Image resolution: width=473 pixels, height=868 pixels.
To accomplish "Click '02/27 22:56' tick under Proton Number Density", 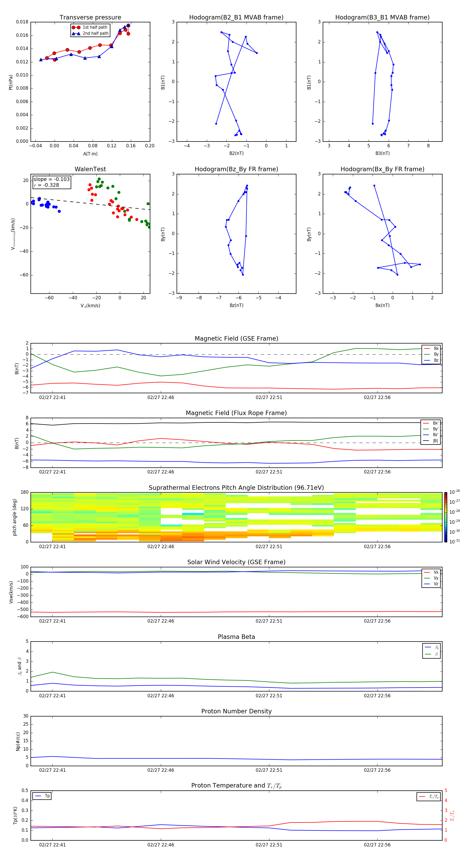I will (x=377, y=770).
